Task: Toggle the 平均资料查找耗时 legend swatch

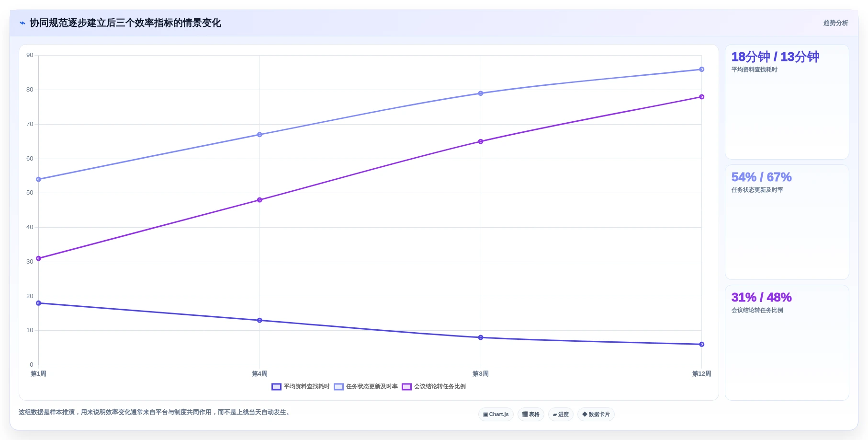Action: [276, 387]
